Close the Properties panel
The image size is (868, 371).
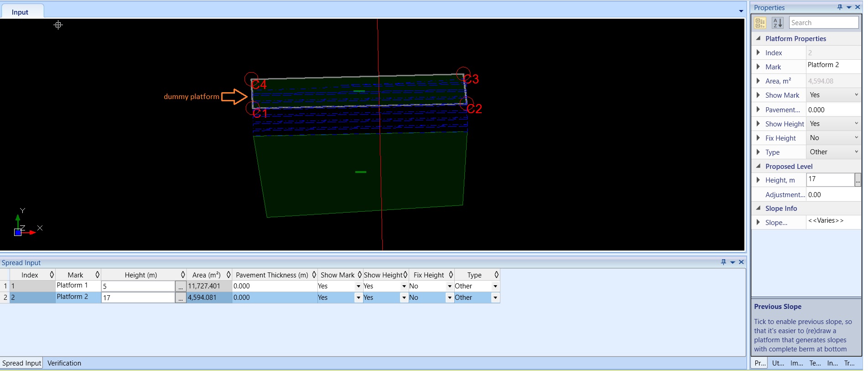coord(858,7)
